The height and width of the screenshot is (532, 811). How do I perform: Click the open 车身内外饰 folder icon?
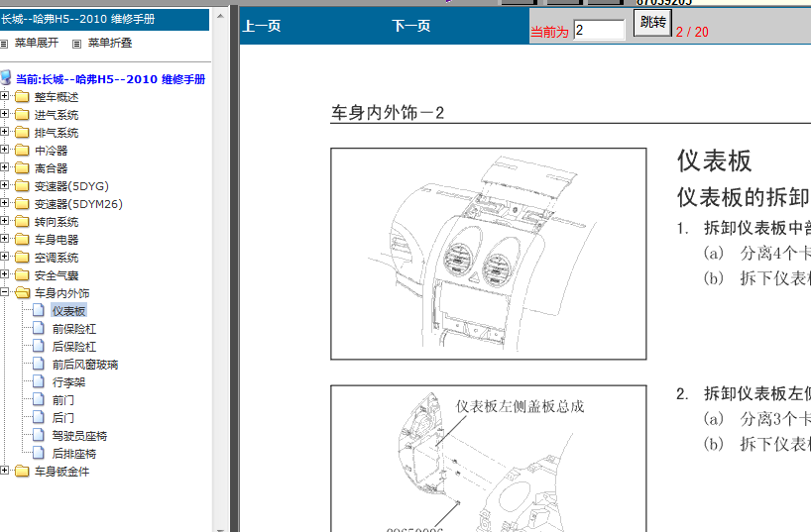pyautogui.click(x=22, y=292)
